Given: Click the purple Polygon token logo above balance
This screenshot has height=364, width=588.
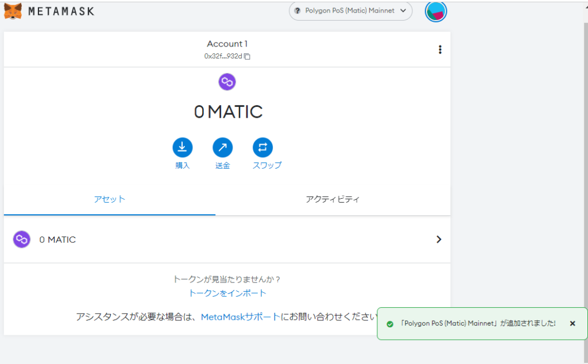Looking at the screenshot, I should 227,82.
